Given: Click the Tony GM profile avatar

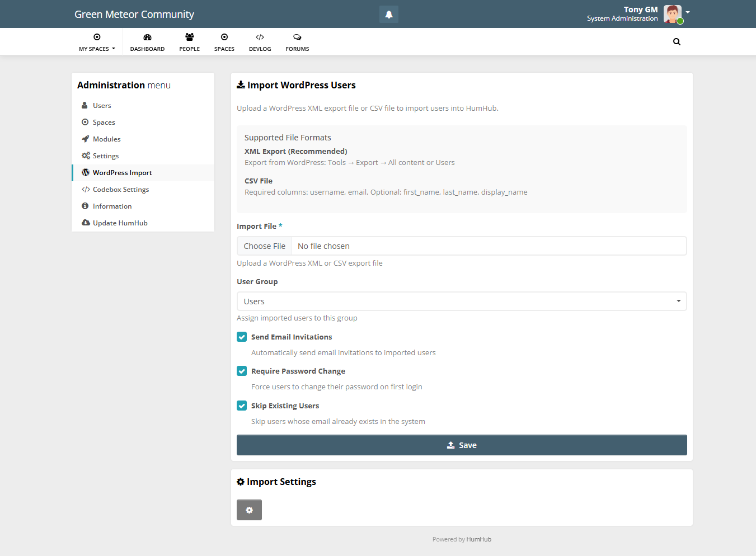Looking at the screenshot, I should [x=672, y=14].
